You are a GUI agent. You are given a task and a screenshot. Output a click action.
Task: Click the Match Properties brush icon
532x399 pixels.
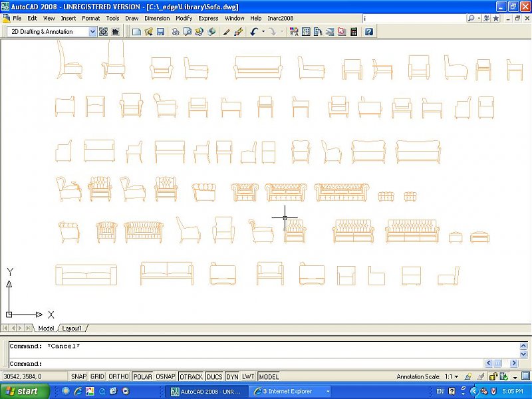pos(226,32)
